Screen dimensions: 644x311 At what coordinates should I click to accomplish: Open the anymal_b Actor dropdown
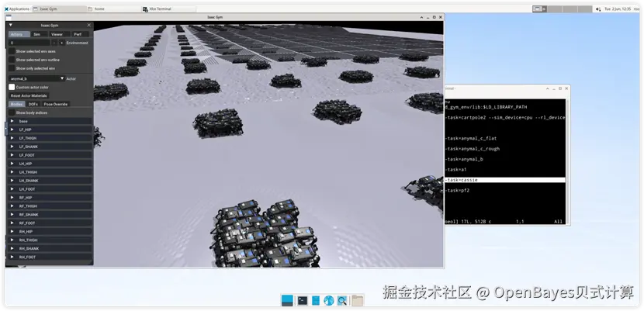[36, 78]
